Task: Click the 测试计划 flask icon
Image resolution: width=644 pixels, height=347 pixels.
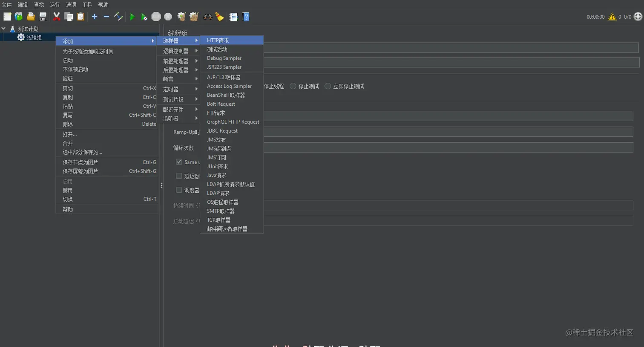Action: click(x=12, y=29)
